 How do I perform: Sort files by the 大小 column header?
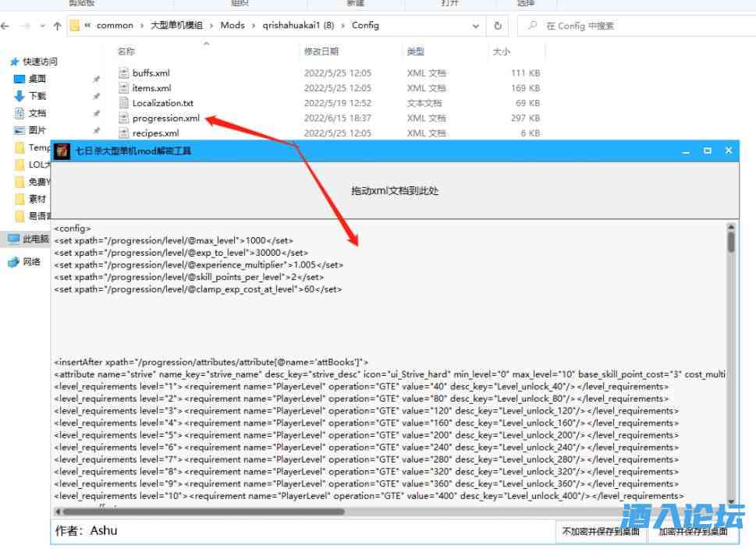click(x=502, y=51)
